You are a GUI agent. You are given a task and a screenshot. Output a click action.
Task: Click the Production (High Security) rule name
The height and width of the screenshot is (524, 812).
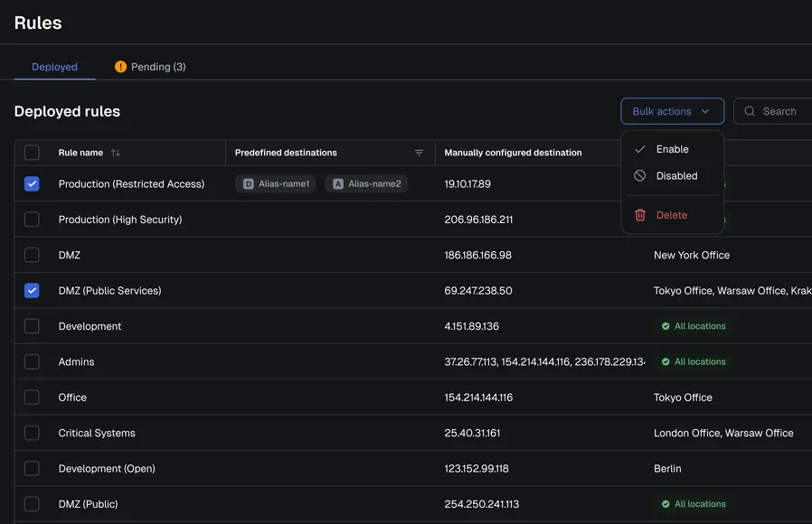(120, 220)
